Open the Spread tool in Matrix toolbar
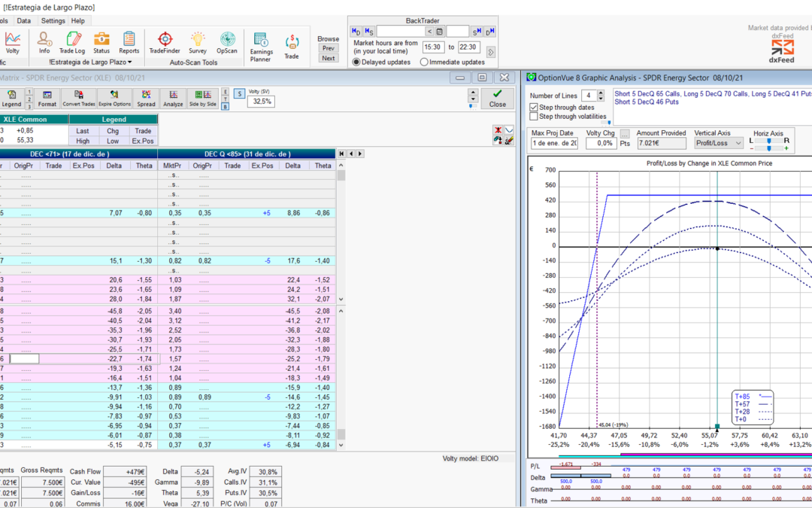The image size is (812, 508). (x=146, y=99)
